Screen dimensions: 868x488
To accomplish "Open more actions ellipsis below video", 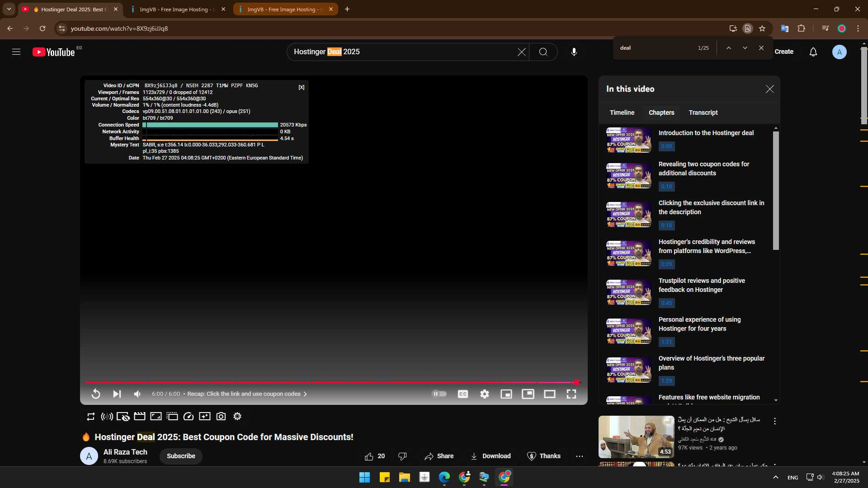I will coord(580,456).
